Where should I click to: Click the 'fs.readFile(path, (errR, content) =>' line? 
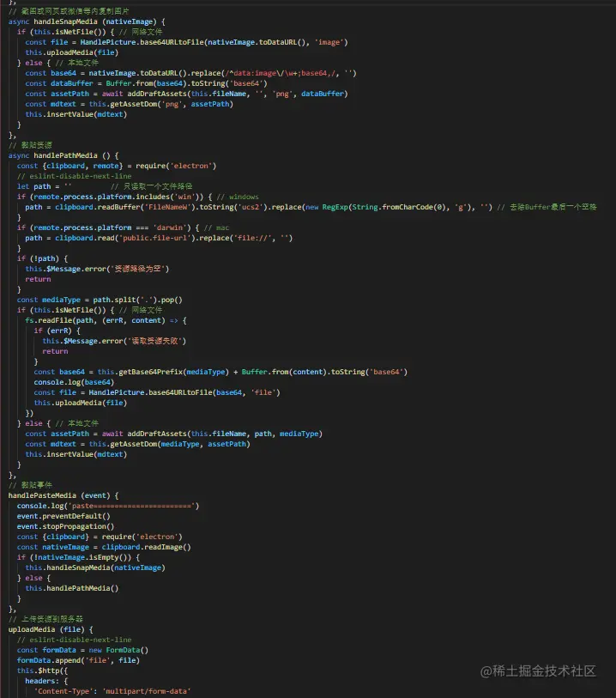[x=106, y=320]
